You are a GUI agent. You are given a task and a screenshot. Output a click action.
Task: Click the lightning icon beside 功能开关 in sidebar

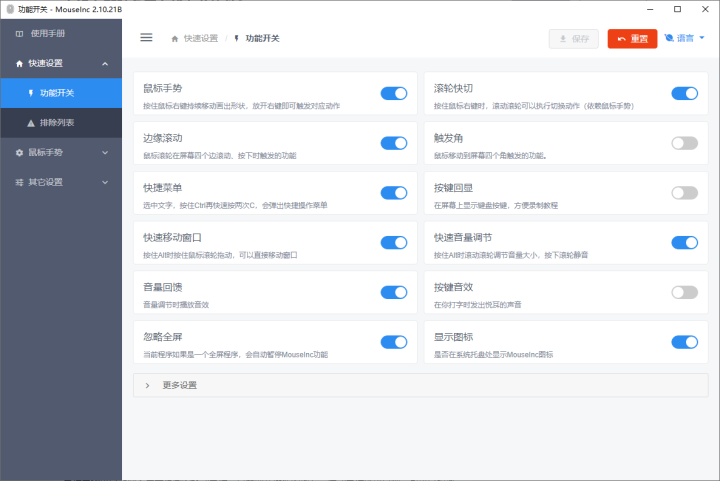point(31,93)
